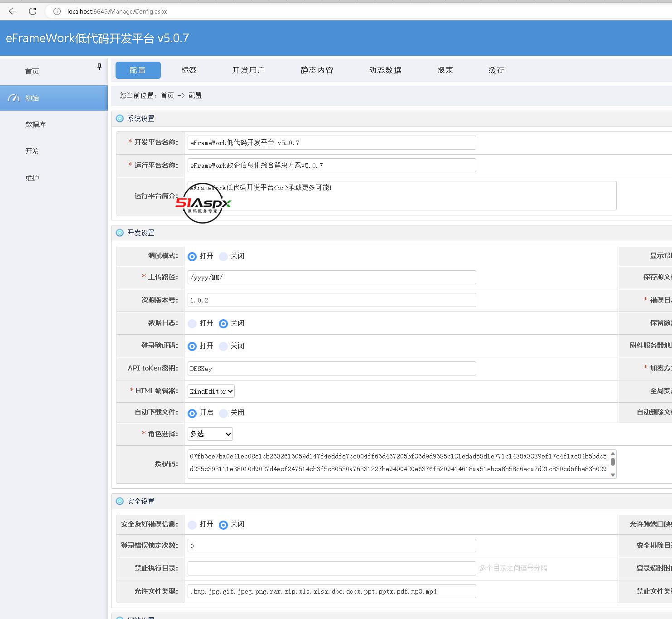
Task: Click the 开发设置 section circle icon
Action: pos(120,233)
